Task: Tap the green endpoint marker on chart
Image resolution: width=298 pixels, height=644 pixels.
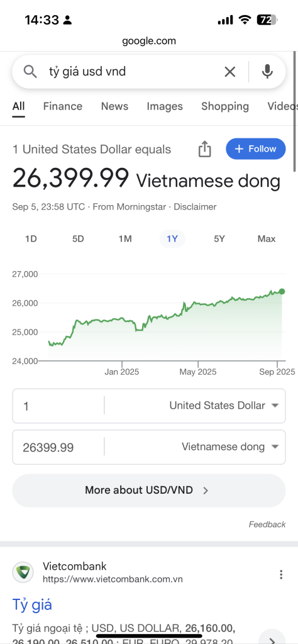Action: (282, 292)
